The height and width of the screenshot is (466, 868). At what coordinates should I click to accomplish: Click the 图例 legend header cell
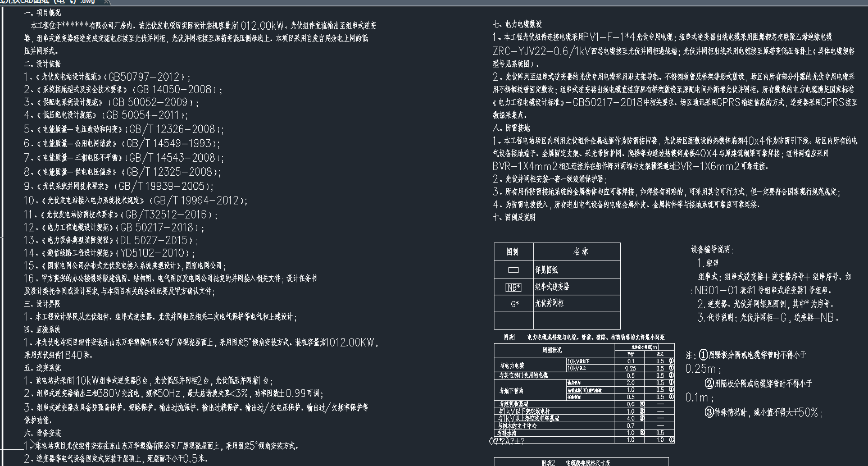point(513,252)
